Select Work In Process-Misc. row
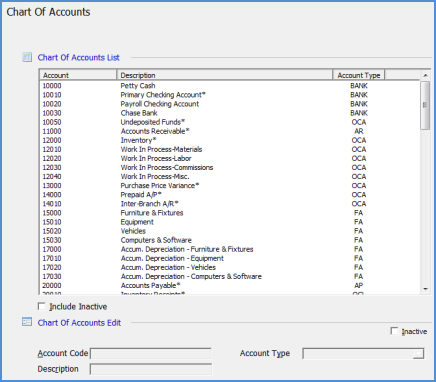 [230, 176]
